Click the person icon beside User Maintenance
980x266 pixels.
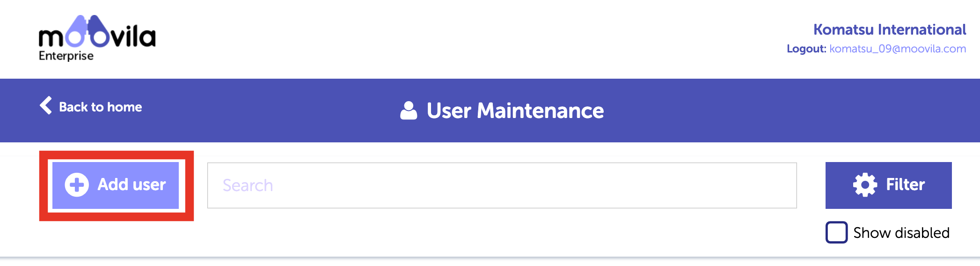(x=409, y=111)
